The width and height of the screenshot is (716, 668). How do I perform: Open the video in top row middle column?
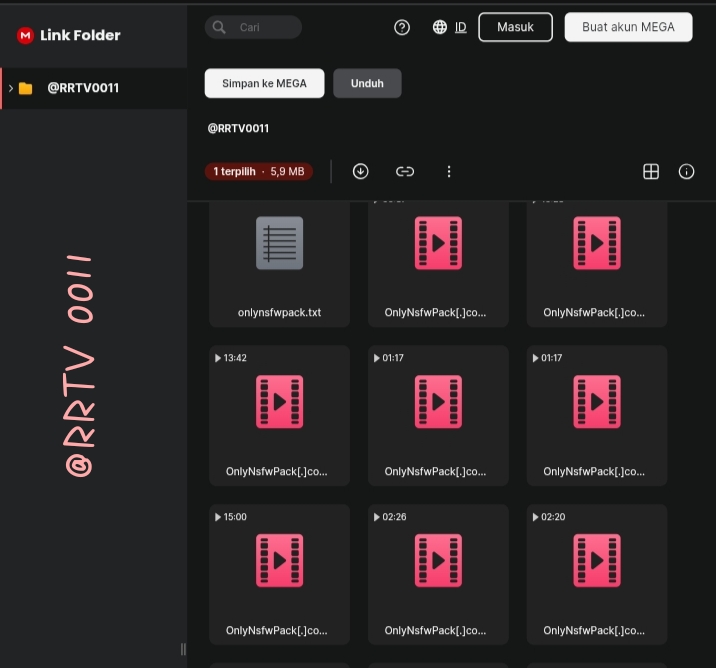(x=438, y=264)
